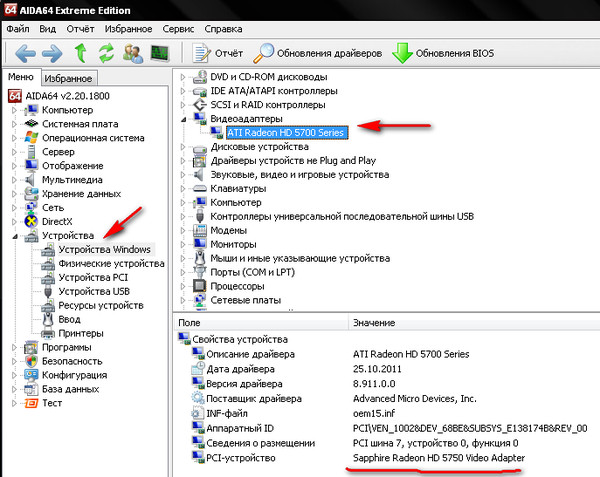Click the Хранение данных storage icon
This screenshot has height=477, width=600.
tap(31, 194)
